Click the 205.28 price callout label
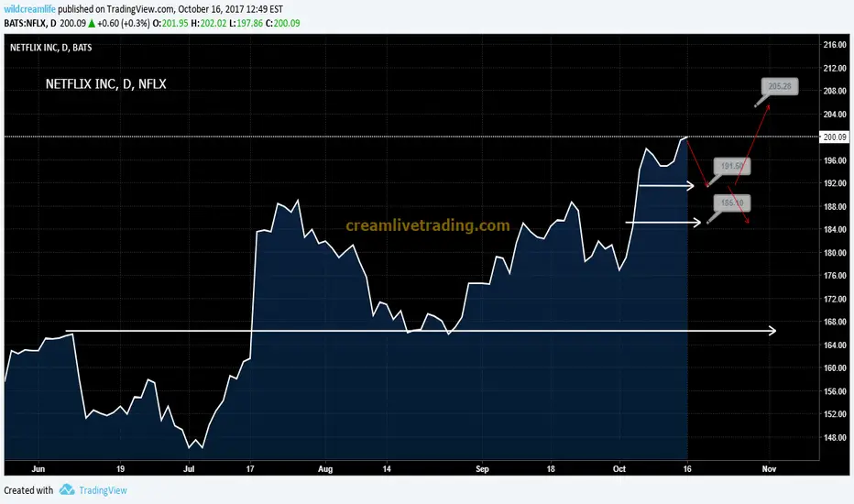This screenshot has height=504, width=854. coord(780,86)
